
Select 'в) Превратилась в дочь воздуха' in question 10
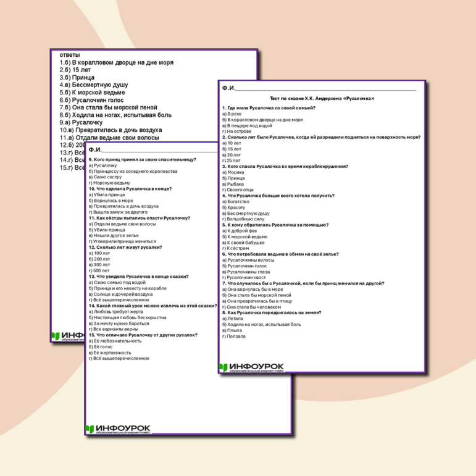point(123,206)
